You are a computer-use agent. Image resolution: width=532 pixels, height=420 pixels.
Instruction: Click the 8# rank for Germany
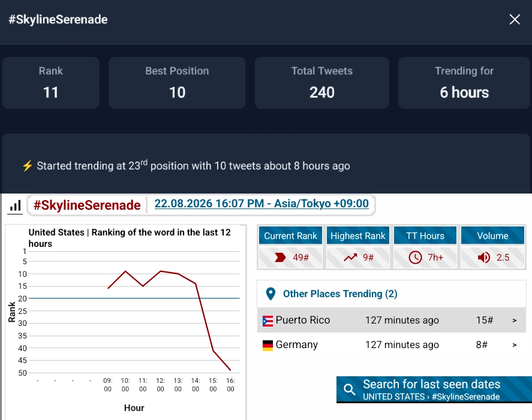tap(482, 345)
